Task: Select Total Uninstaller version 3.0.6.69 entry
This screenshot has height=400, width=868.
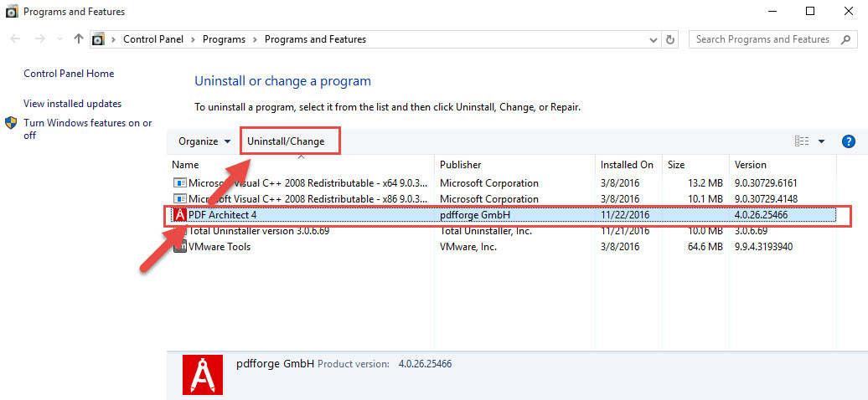Action: (x=502, y=231)
